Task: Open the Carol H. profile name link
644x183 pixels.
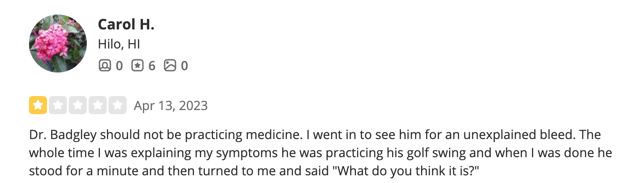Action: (126, 25)
